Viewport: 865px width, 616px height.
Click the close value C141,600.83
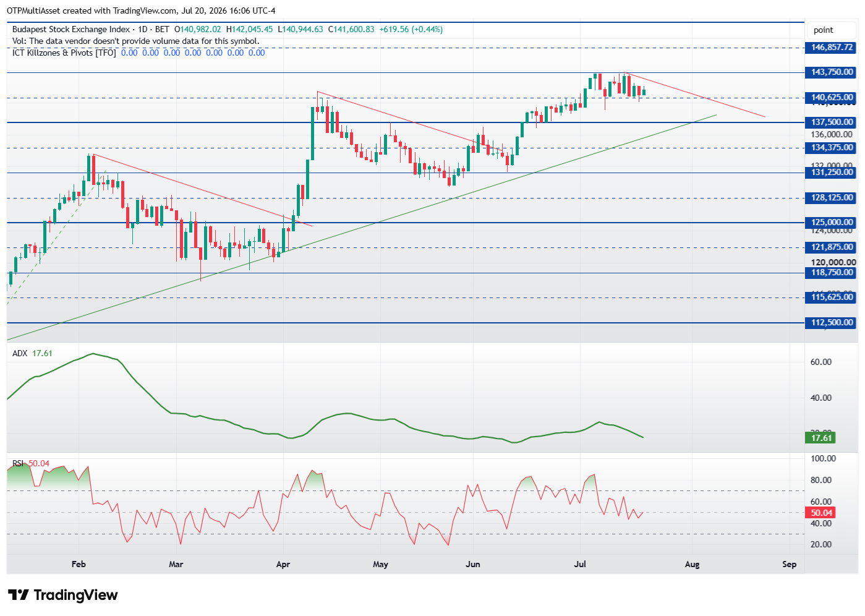coord(351,29)
